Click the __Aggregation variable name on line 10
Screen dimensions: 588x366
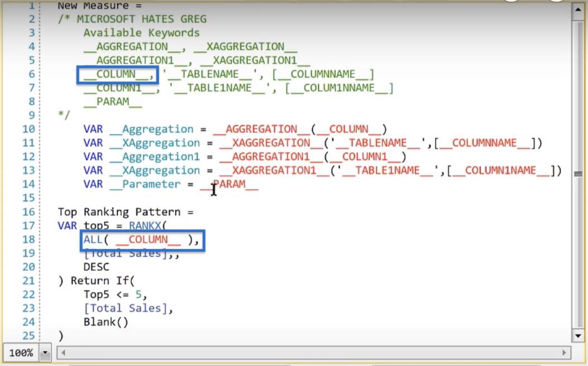point(151,129)
